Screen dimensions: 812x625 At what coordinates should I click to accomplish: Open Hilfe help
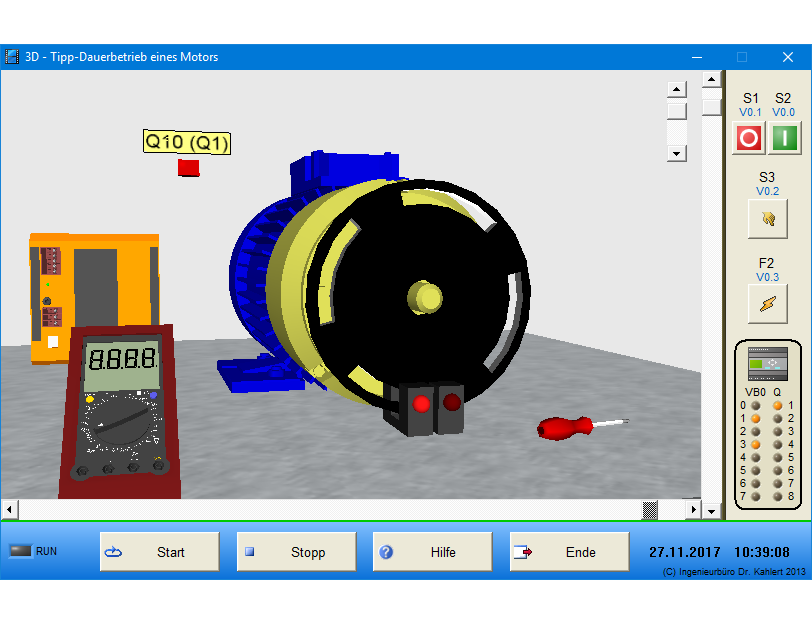click(x=432, y=552)
